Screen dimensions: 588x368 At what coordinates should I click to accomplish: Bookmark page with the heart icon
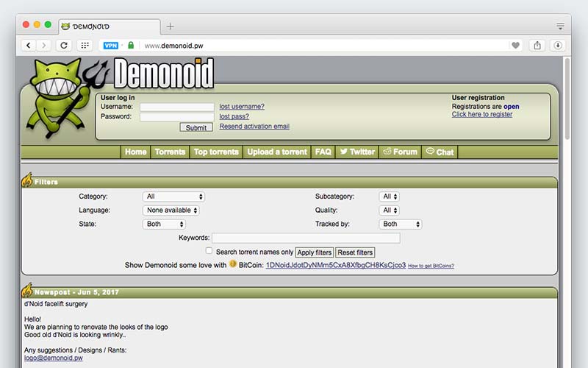click(516, 46)
